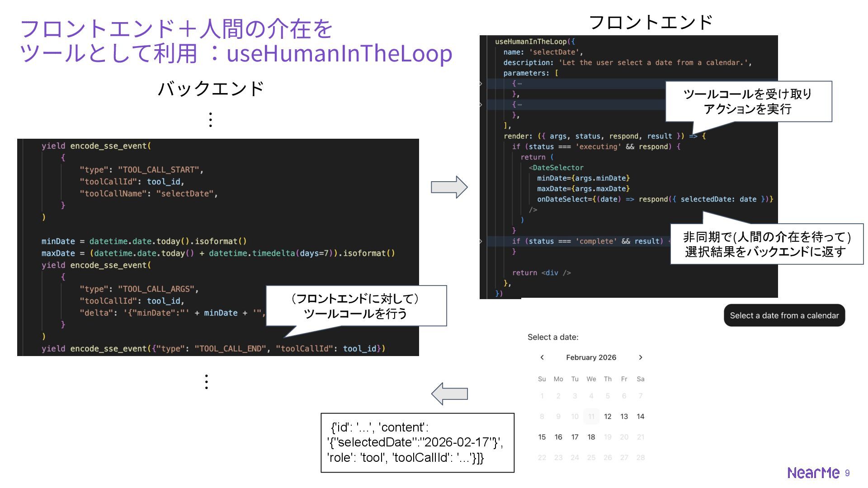This screenshot has height=488, width=868.
Task: Click disabled date 11 in calendar
Action: point(591,417)
